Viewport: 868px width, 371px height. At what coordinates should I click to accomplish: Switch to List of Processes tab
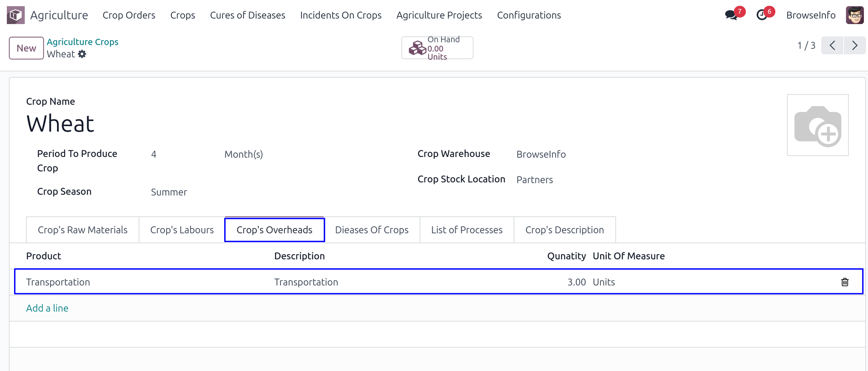click(x=467, y=230)
